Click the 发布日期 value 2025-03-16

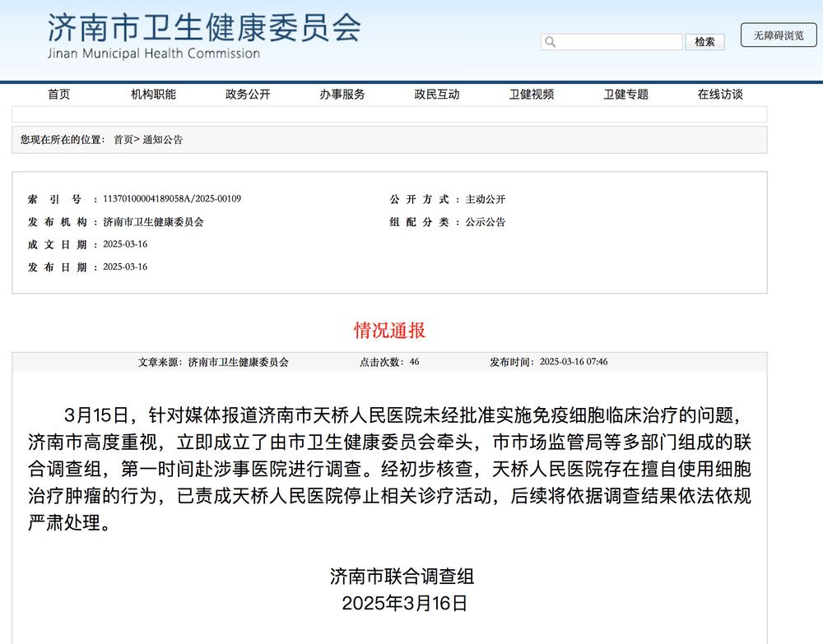tap(125, 267)
